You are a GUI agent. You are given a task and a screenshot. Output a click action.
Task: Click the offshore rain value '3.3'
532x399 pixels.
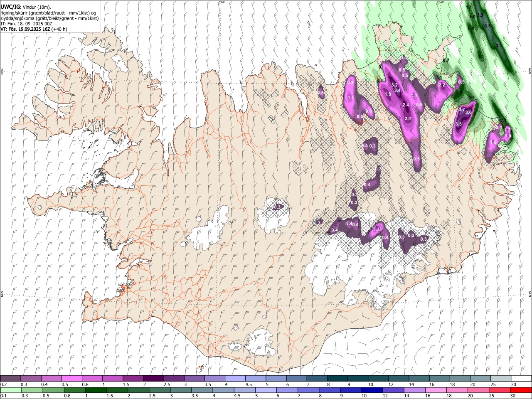click(x=480, y=15)
